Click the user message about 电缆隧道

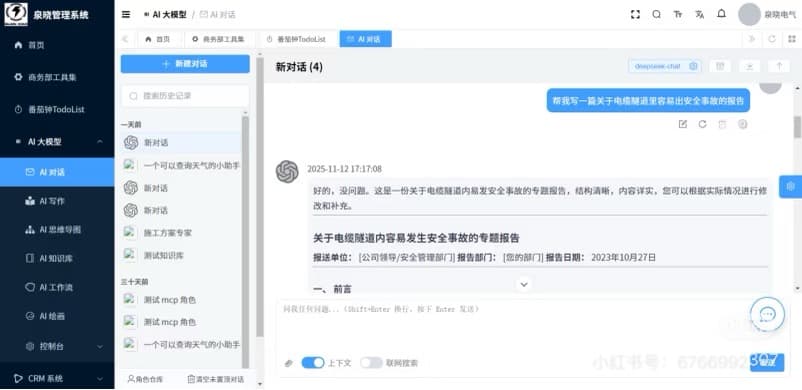[x=648, y=100]
